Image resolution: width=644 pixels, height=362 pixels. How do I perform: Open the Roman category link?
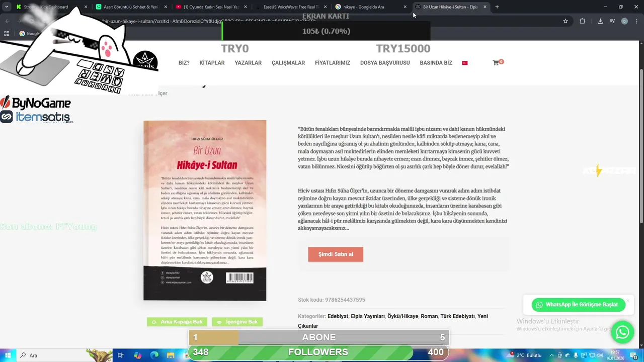[x=429, y=316]
